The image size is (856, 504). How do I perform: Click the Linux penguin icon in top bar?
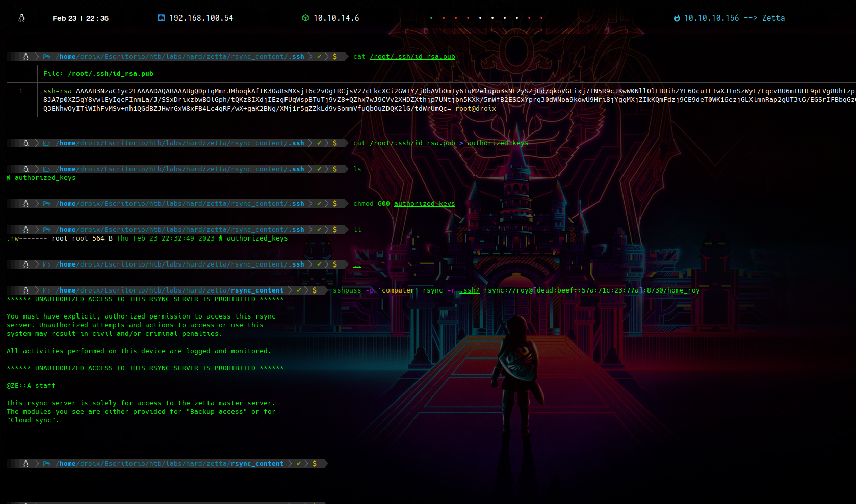22,18
